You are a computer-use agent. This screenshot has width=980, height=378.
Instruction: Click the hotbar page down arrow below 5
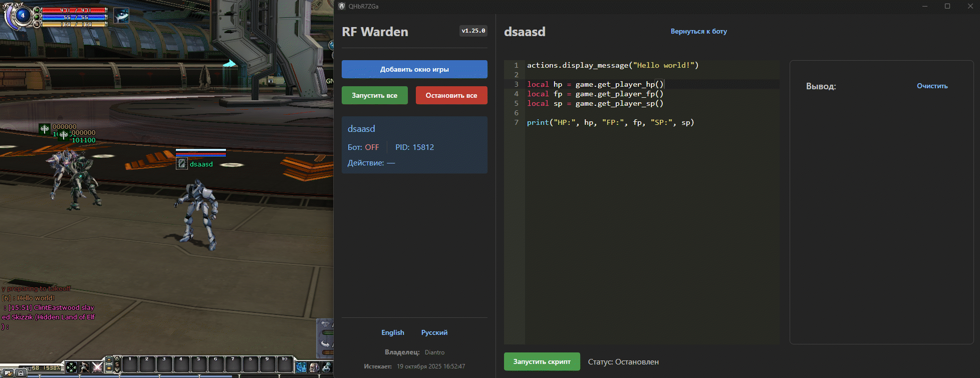[117, 370]
